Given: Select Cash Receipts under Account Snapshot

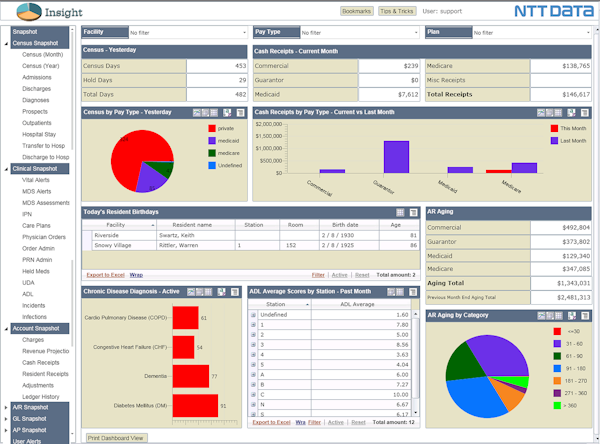Looking at the screenshot, I should [x=41, y=363].
